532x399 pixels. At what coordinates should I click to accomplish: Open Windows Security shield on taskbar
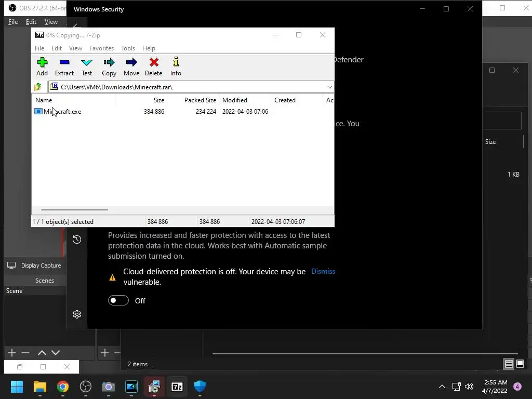click(200, 387)
